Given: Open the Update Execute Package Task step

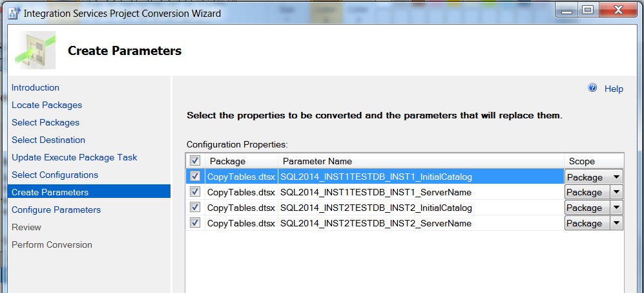Looking at the screenshot, I should 74,157.
